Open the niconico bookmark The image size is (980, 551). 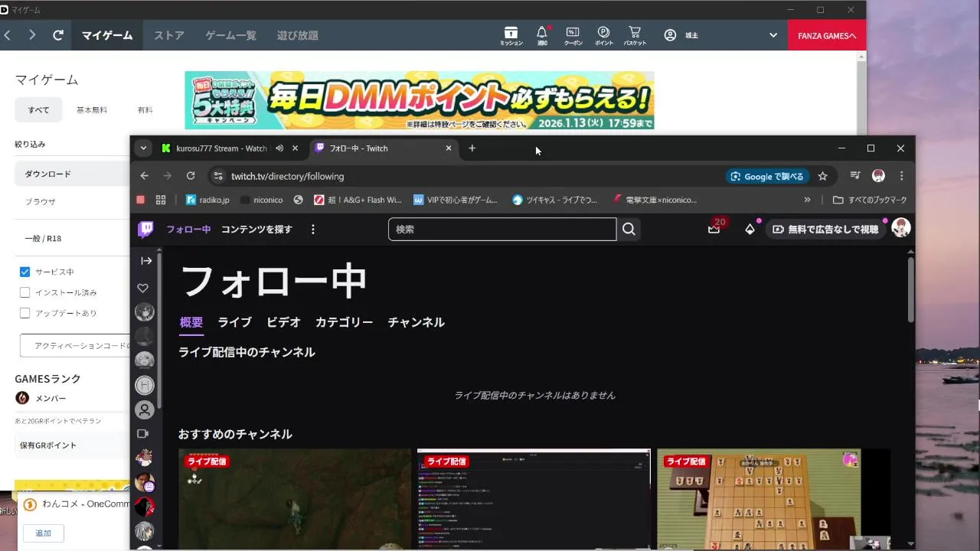tap(260, 200)
